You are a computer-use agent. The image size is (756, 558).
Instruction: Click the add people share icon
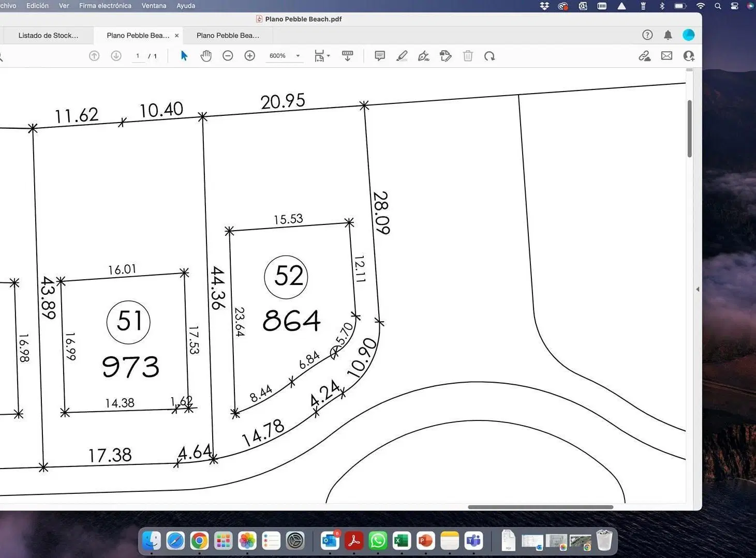(x=689, y=56)
